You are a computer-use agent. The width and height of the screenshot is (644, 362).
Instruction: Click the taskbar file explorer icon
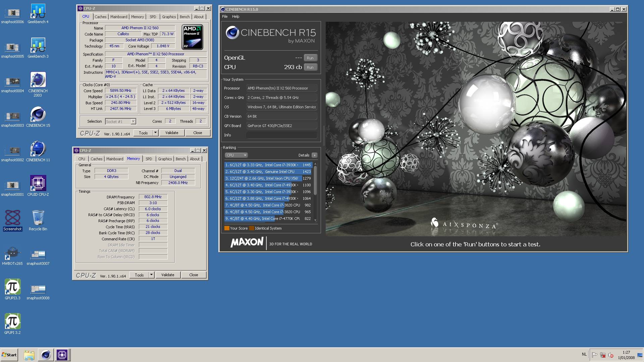(x=29, y=355)
